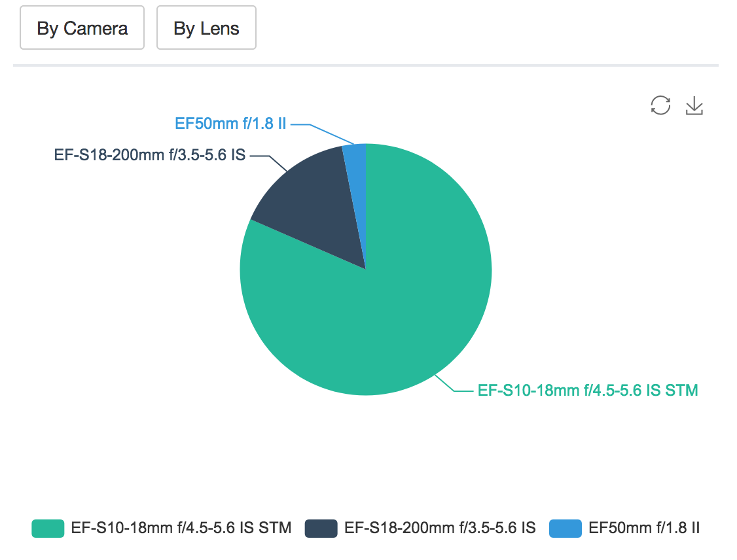737x560 pixels.
Task: Toggle EF50mm f/1.8 II legend blue swatch
Action: click(565, 528)
